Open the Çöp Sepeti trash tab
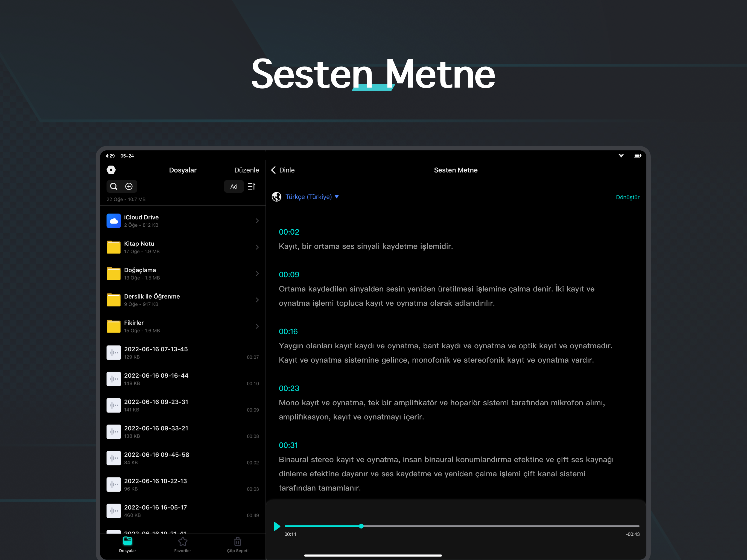Screen dimensions: 747x560 click(x=237, y=544)
